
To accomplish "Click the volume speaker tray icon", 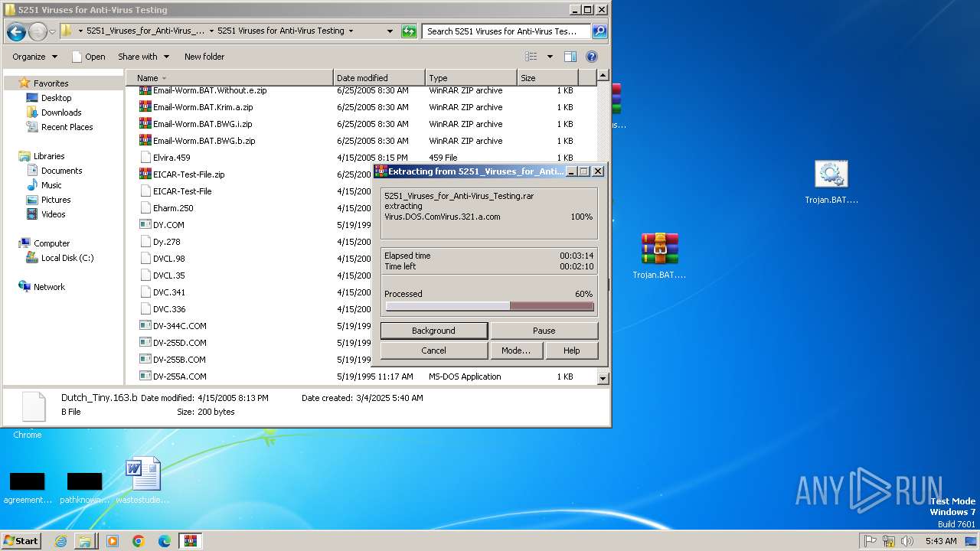I will tap(906, 541).
